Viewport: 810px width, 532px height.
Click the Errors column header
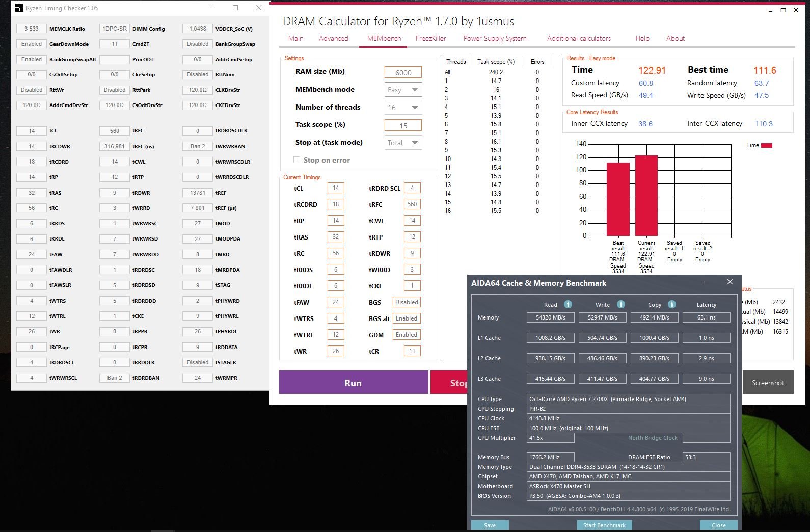(x=537, y=62)
